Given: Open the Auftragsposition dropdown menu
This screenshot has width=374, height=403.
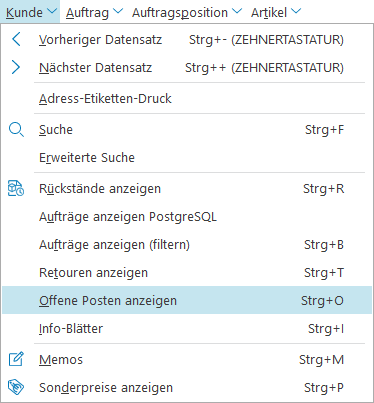Looking at the screenshot, I should click(187, 12).
